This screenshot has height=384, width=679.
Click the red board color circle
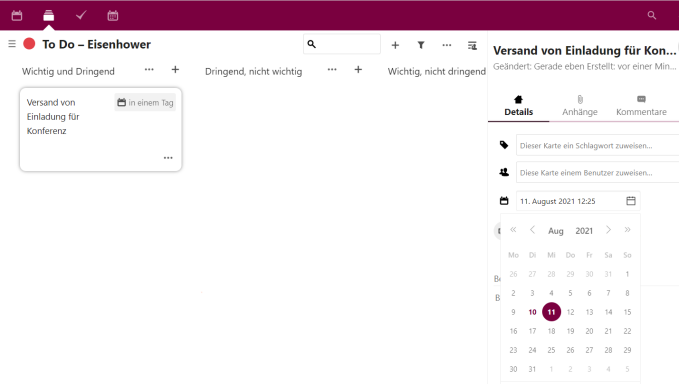(29, 44)
